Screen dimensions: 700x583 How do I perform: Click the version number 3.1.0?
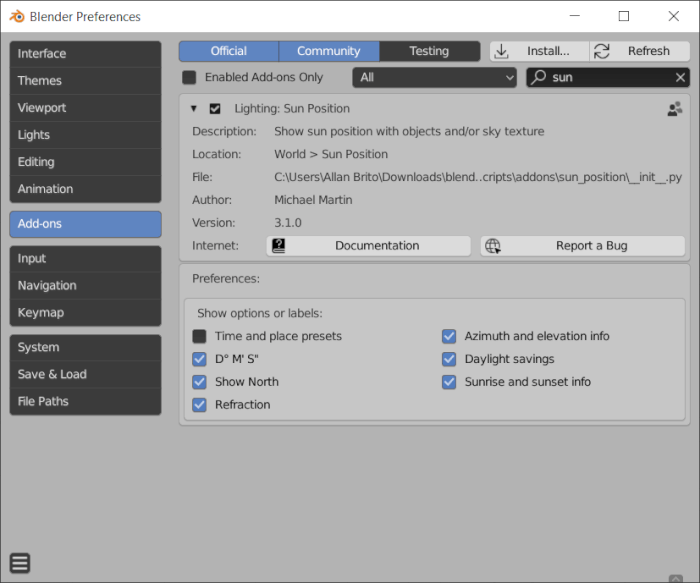pyautogui.click(x=288, y=223)
